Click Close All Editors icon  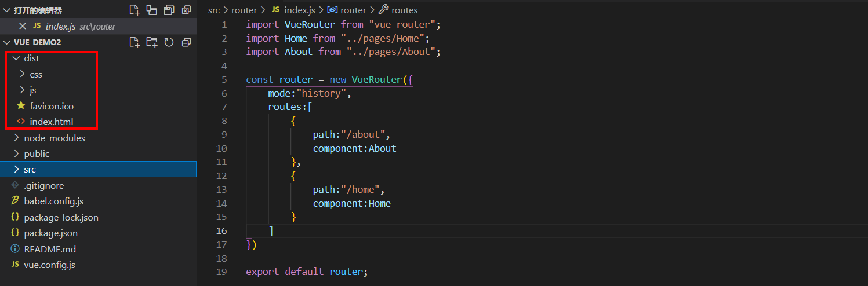(186, 10)
